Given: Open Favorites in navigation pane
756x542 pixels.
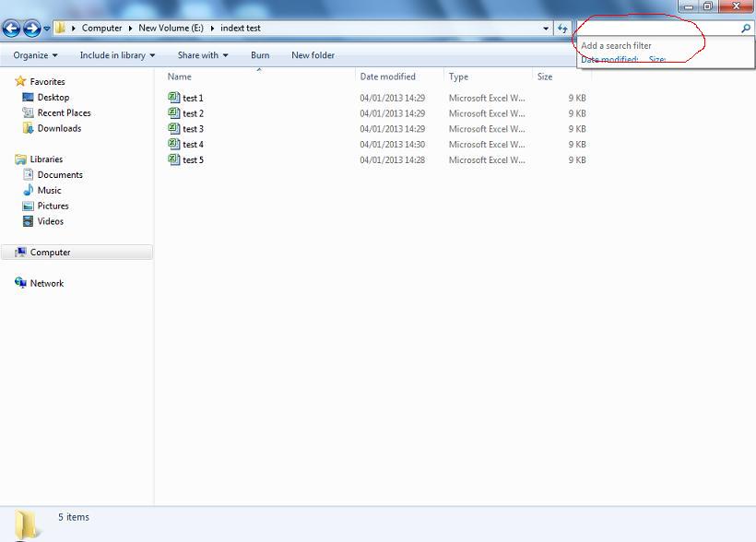Looking at the screenshot, I should pyautogui.click(x=47, y=81).
